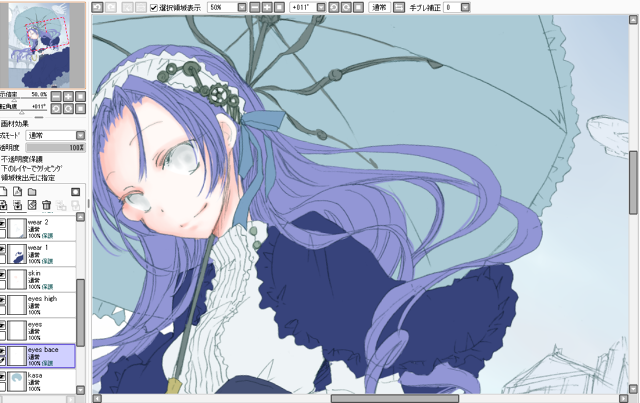This screenshot has height=403, width=640.
Task: Click the canvas vertical scrollbar up arrow
Action: click(633, 20)
